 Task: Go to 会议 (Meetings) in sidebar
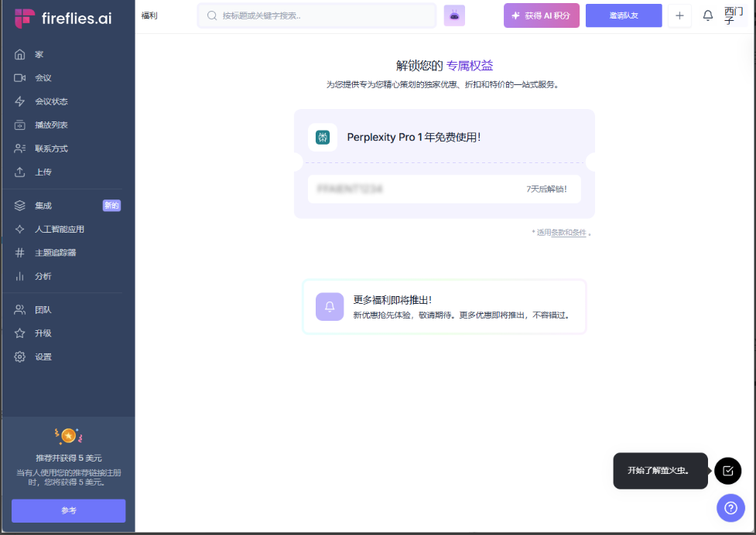tap(43, 78)
